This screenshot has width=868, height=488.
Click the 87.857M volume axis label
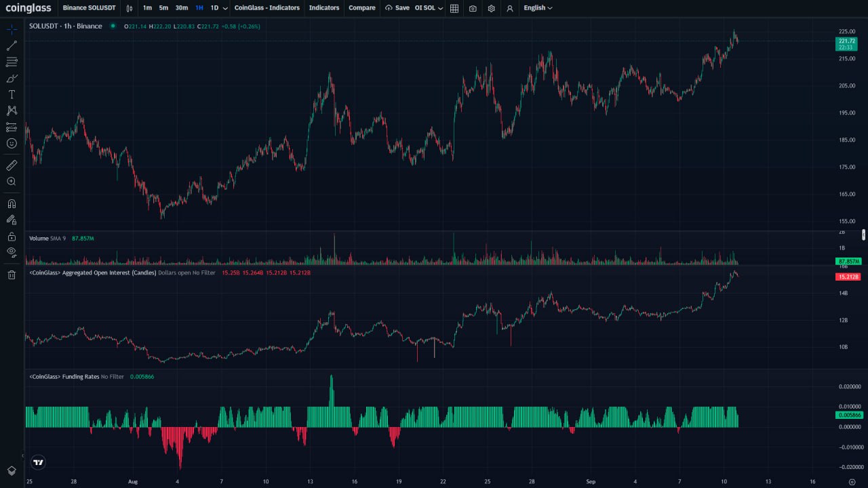(x=848, y=261)
